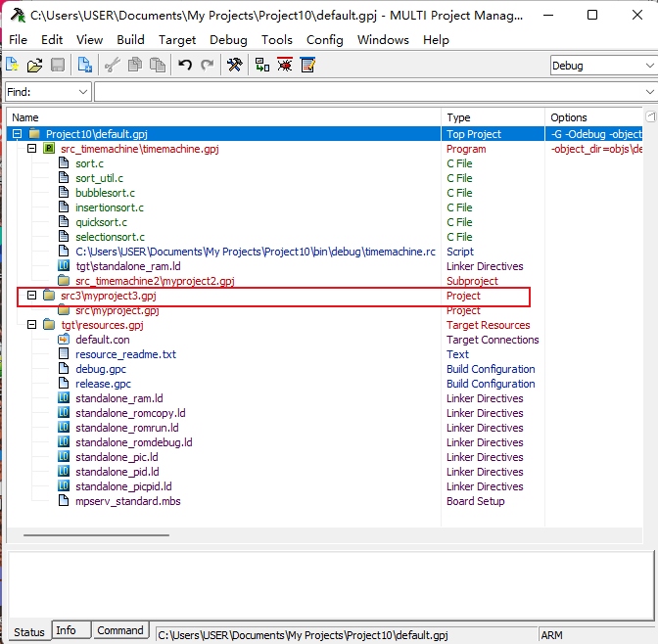Click the editor notepad toolbar icon
The height and width of the screenshot is (644, 658).
coord(308,66)
